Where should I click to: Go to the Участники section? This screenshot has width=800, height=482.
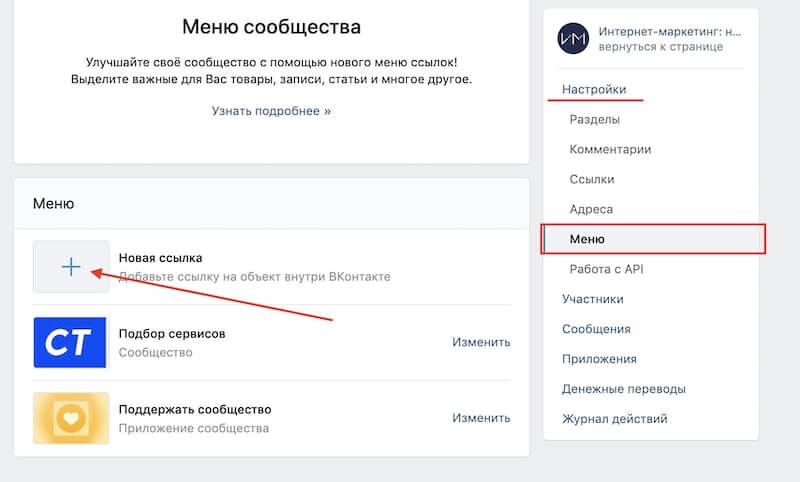pos(593,299)
